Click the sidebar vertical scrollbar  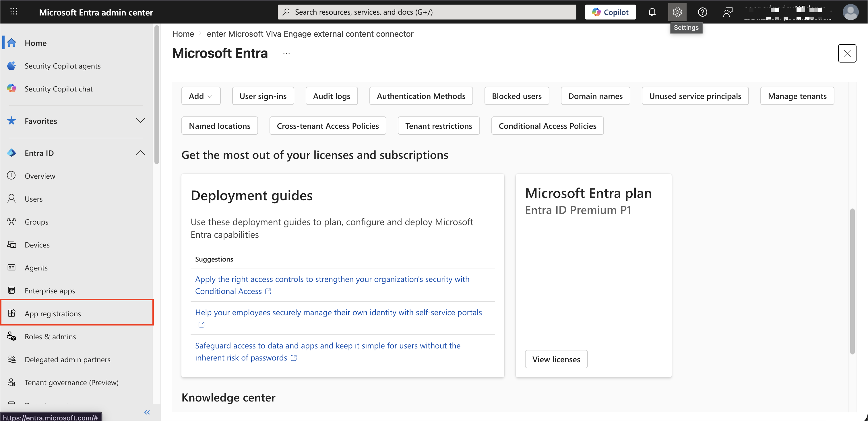click(x=156, y=94)
